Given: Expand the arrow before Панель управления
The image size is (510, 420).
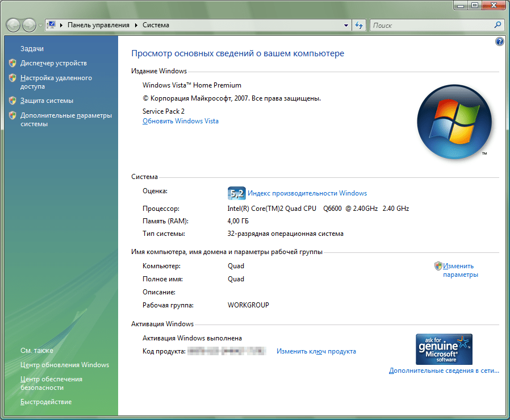Looking at the screenshot, I should tap(61, 25).
